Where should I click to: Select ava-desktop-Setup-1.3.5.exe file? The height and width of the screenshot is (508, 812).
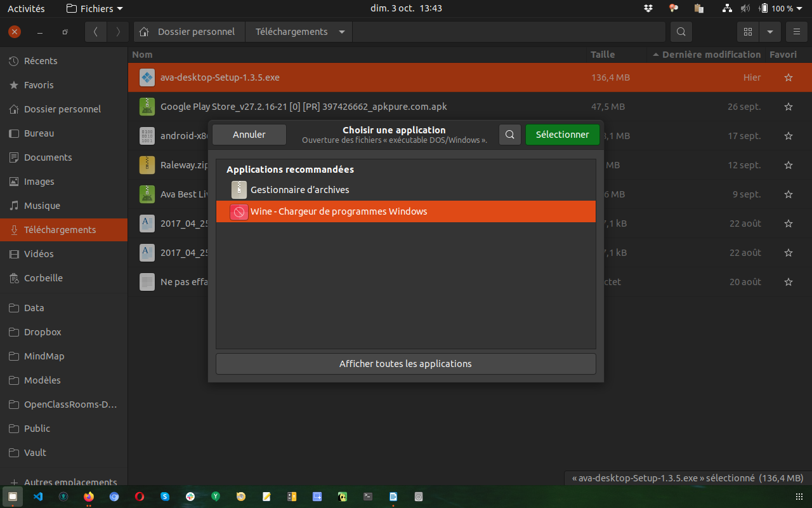pos(470,77)
